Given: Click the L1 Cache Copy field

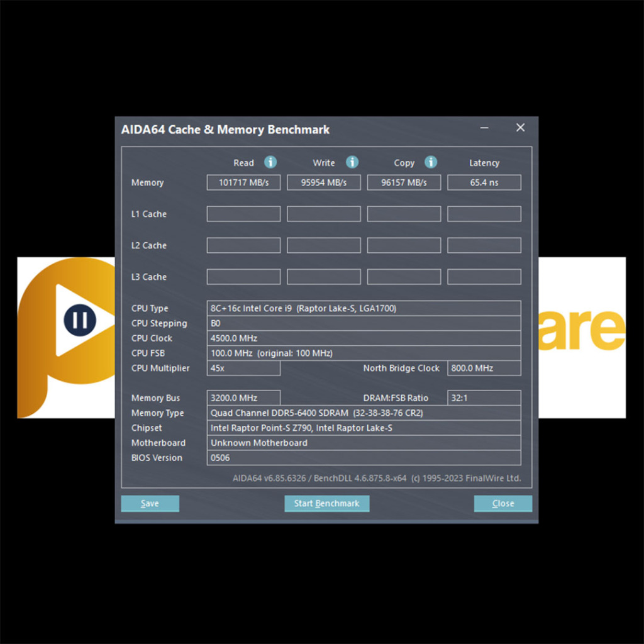Looking at the screenshot, I should click(x=404, y=214).
